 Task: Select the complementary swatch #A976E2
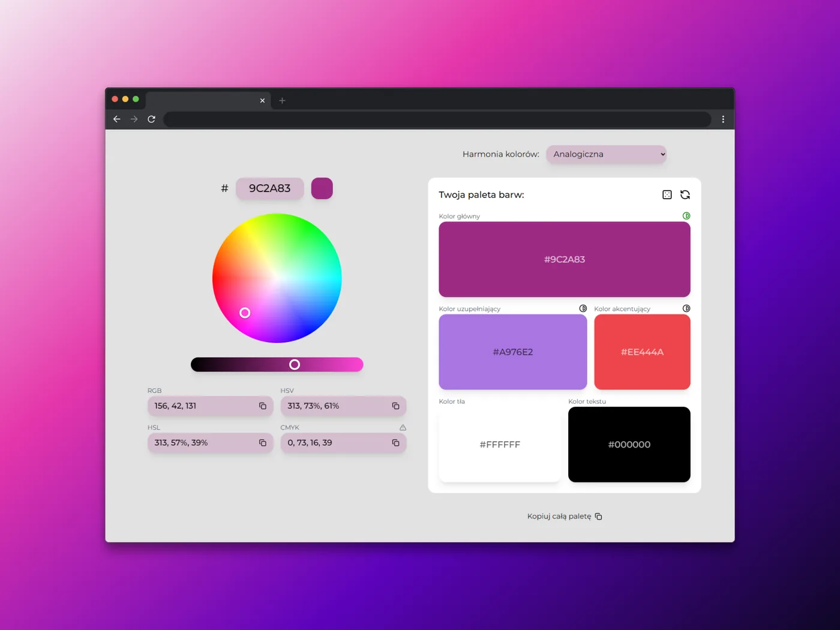pos(513,352)
